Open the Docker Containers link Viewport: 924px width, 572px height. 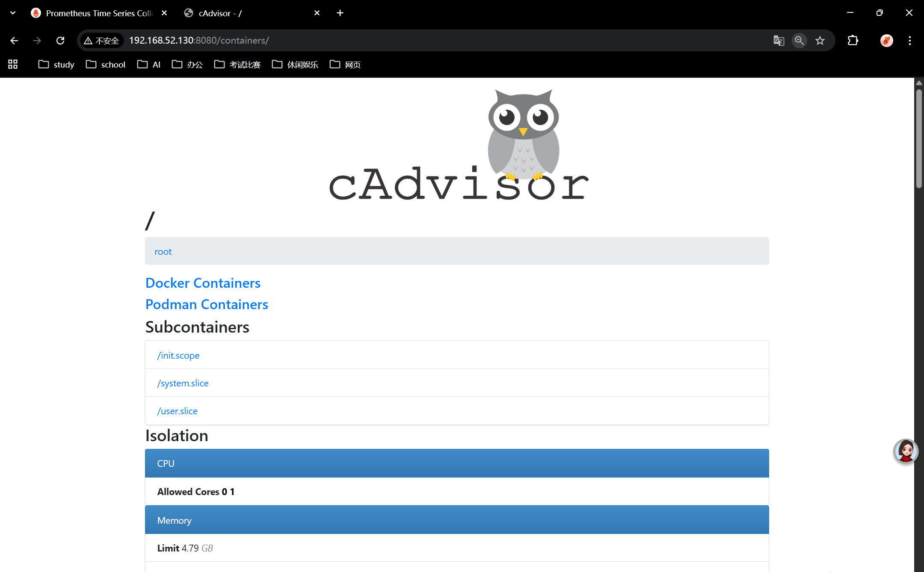[x=203, y=283]
